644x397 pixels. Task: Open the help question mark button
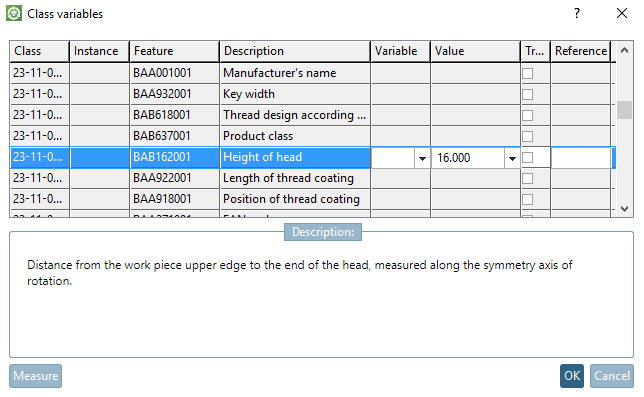(577, 13)
